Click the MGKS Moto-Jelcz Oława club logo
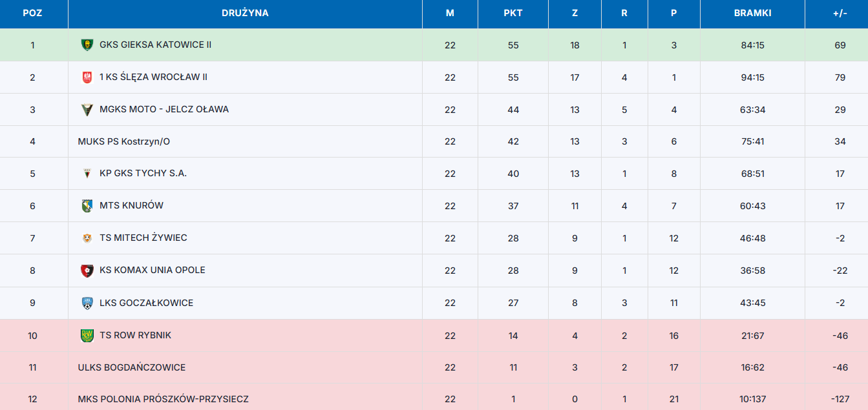 87,110
